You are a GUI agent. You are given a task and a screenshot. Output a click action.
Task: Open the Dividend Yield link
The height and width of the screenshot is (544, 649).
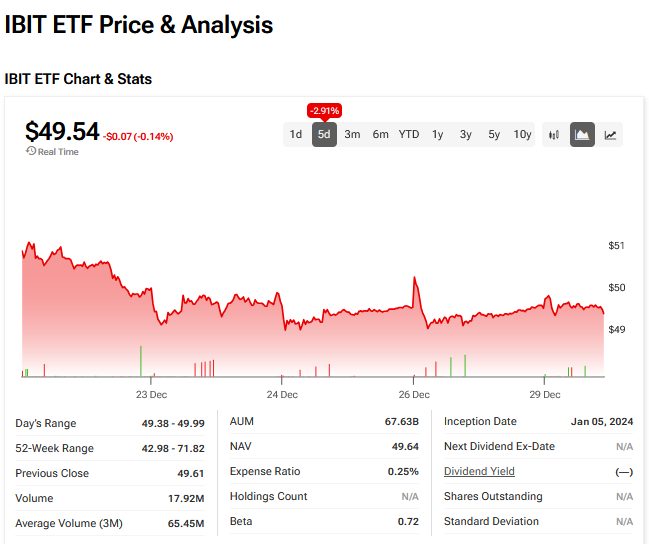pyautogui.click(x=479, y=471)
